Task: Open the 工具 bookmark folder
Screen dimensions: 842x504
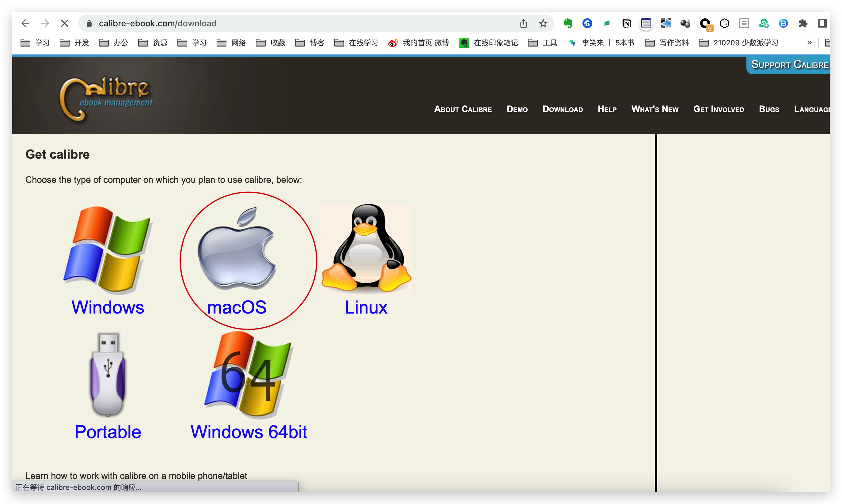Action: (543, 43)
